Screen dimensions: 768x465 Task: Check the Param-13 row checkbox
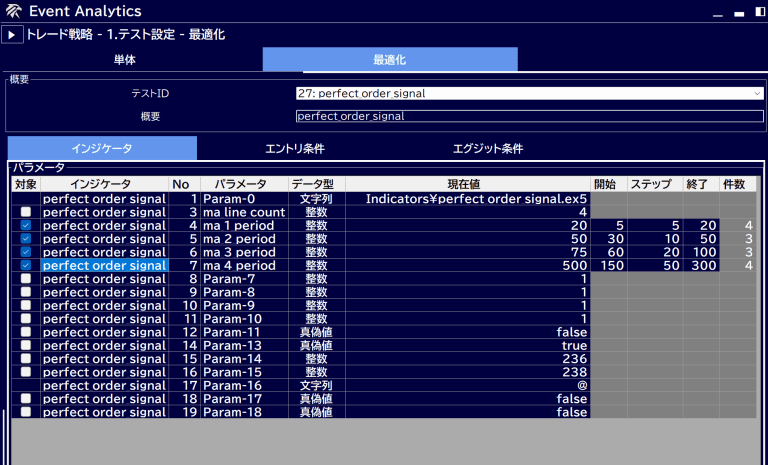25,345
